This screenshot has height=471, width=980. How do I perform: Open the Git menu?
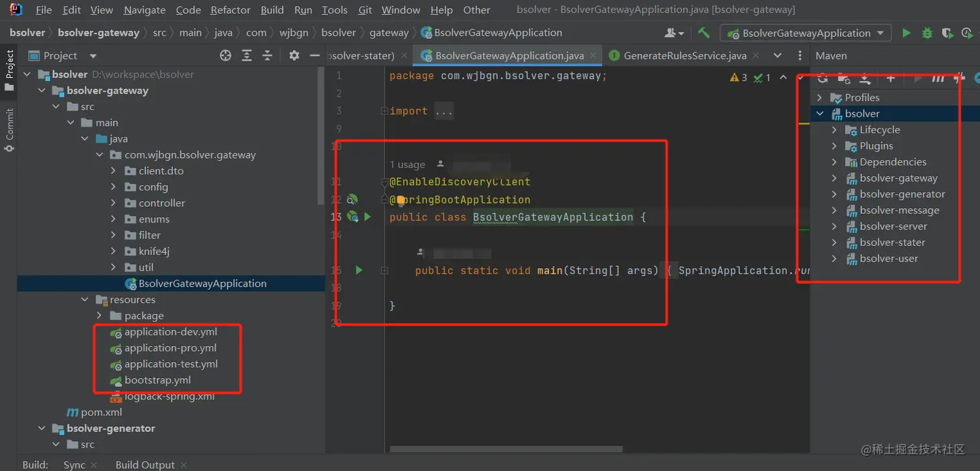click(x=365, y=10)
